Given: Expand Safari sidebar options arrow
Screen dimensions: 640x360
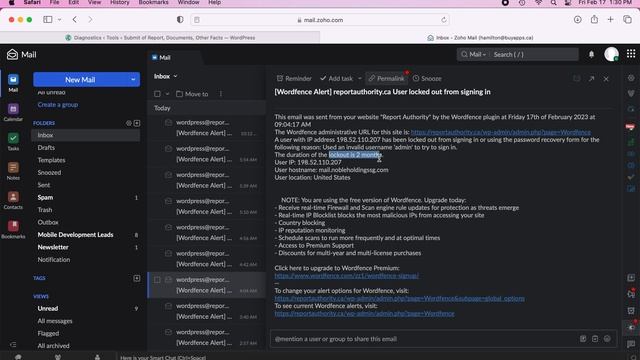Looking at the screenshot, I should [60, 19].
